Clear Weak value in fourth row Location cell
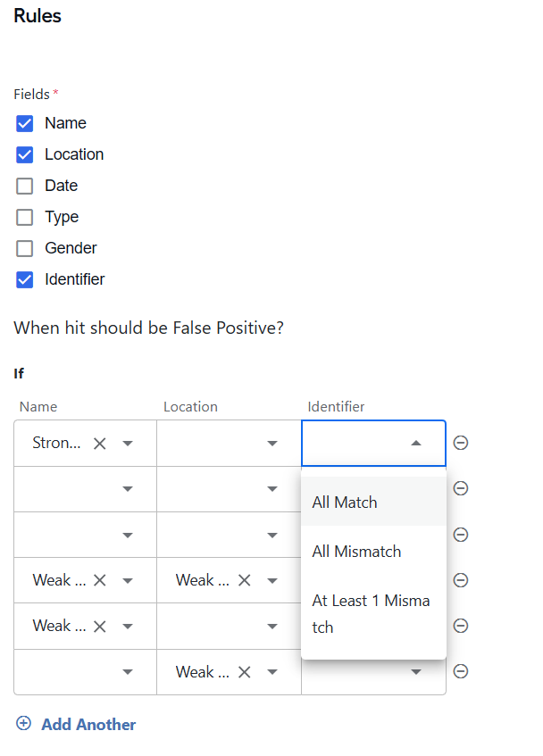 [245, 580]
